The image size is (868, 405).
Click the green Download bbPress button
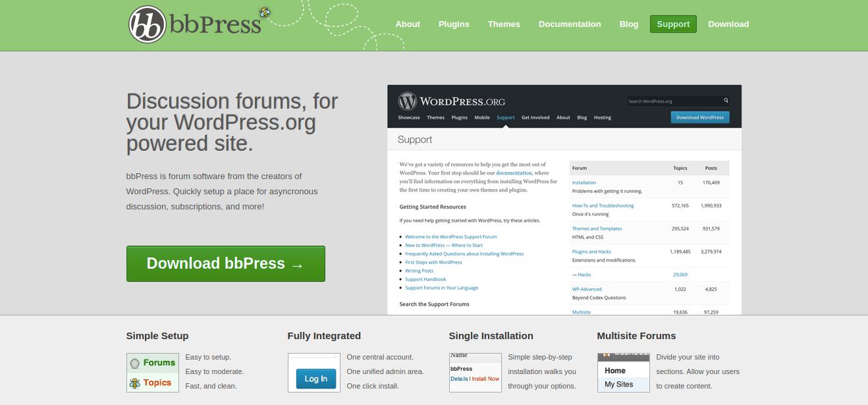pyautogui.click(x=226, y=263)
